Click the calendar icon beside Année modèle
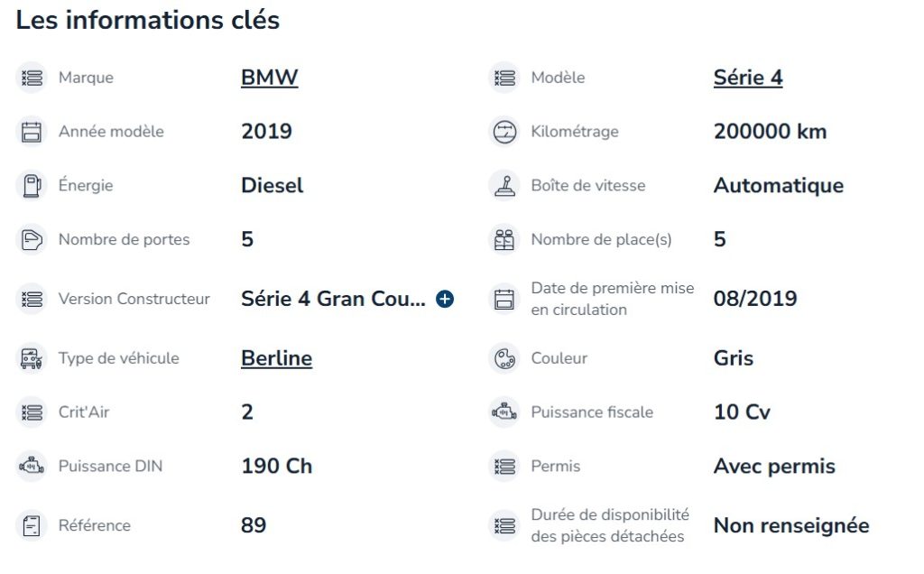This screenshot has height=574, width=924. pos(32,132)
